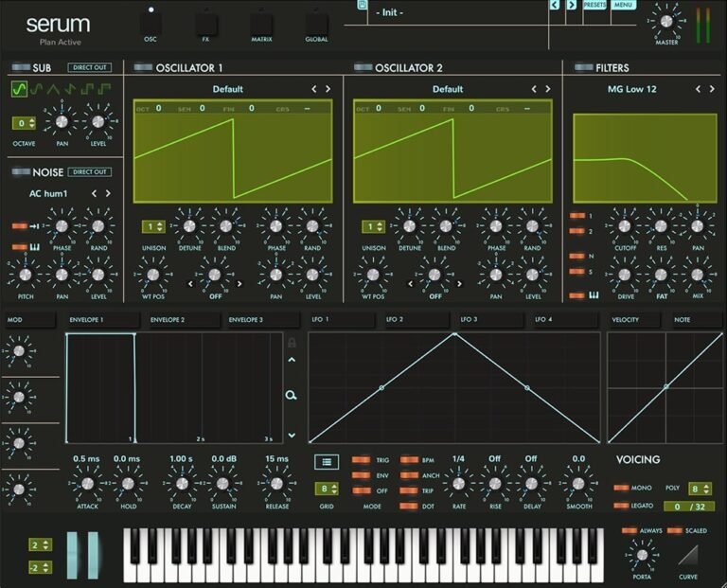Open the MG Low 12 filter type menu
This screenshot has width=727, height=588.
click(x=632, y=89)
